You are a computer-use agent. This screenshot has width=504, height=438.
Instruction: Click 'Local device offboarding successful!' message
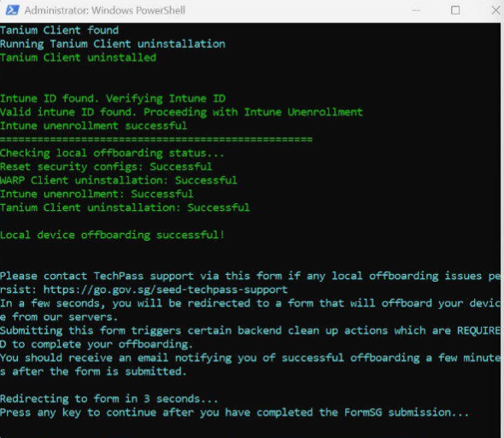112,235
